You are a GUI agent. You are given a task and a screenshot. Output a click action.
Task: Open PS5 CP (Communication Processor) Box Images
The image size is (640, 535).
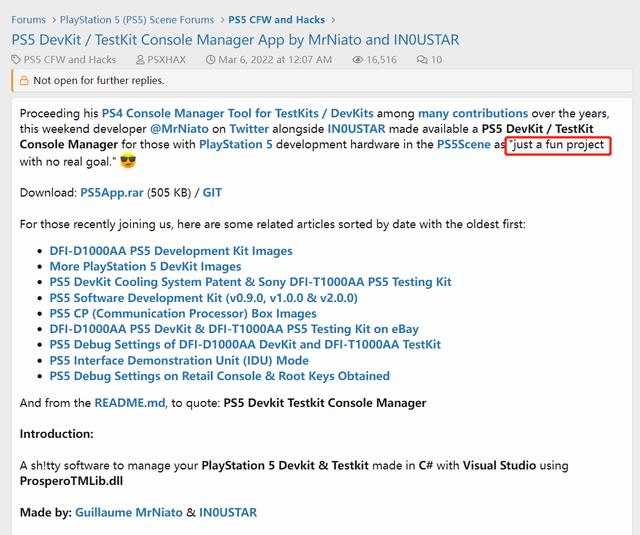coord(183,313)
